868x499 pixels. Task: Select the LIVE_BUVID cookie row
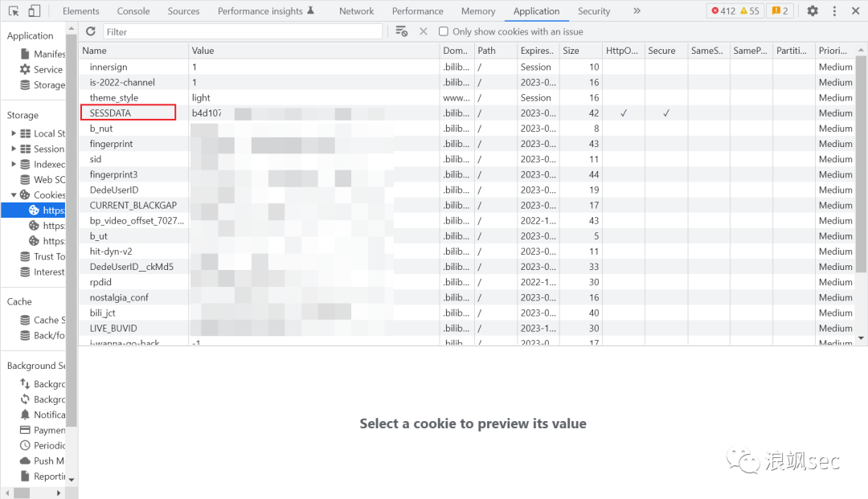click(468, 328)
